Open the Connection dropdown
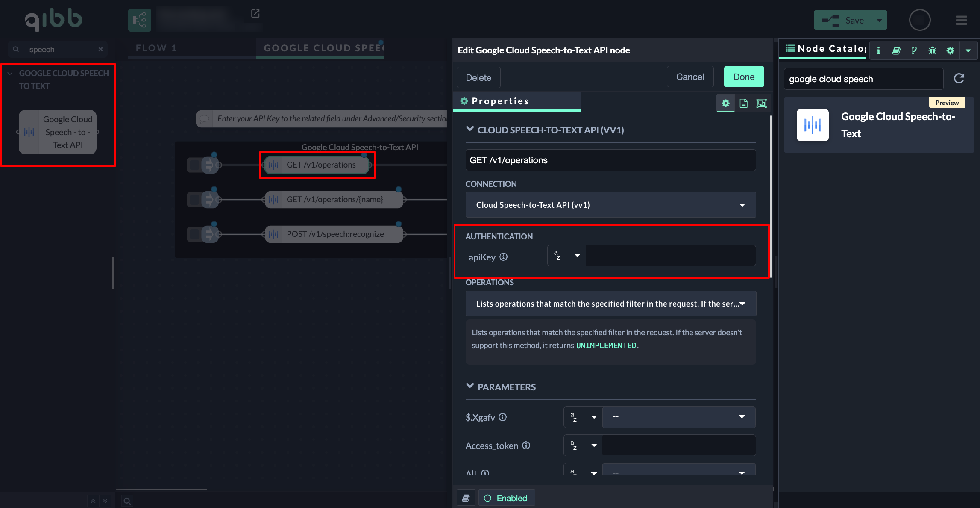 (x=610, y=205)
